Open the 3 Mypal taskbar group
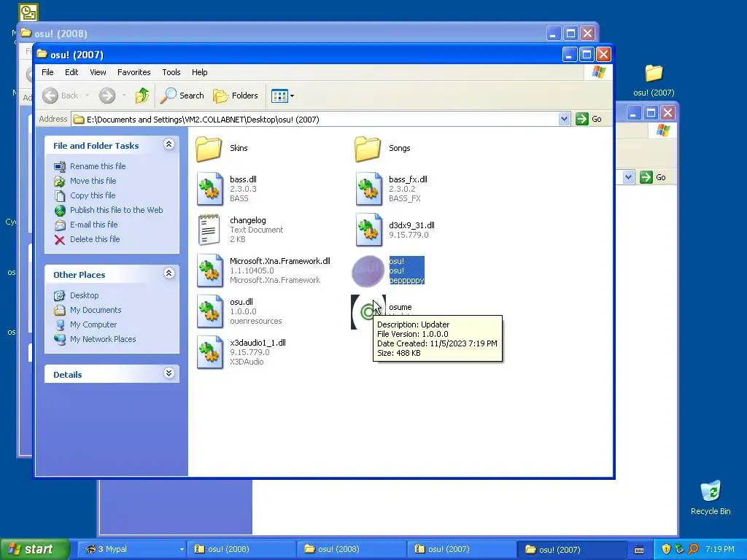 click(x=131, y=549)
